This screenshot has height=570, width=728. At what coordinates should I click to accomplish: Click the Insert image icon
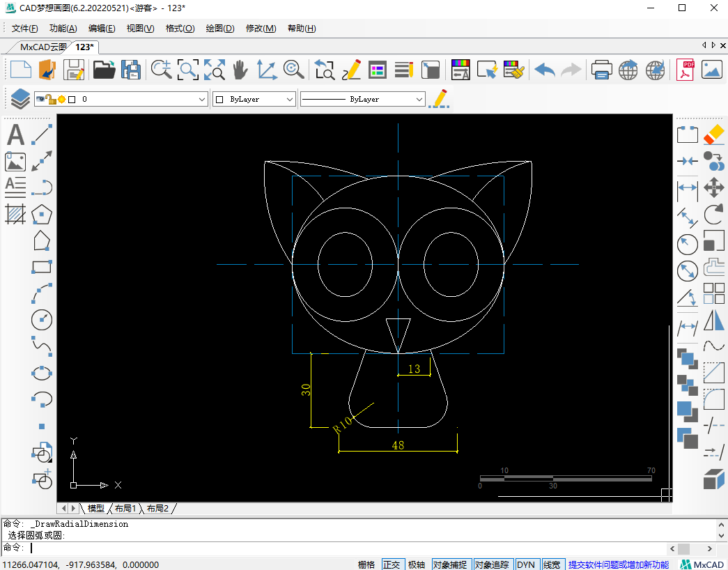pyautogui.click(x=15, y=162)
